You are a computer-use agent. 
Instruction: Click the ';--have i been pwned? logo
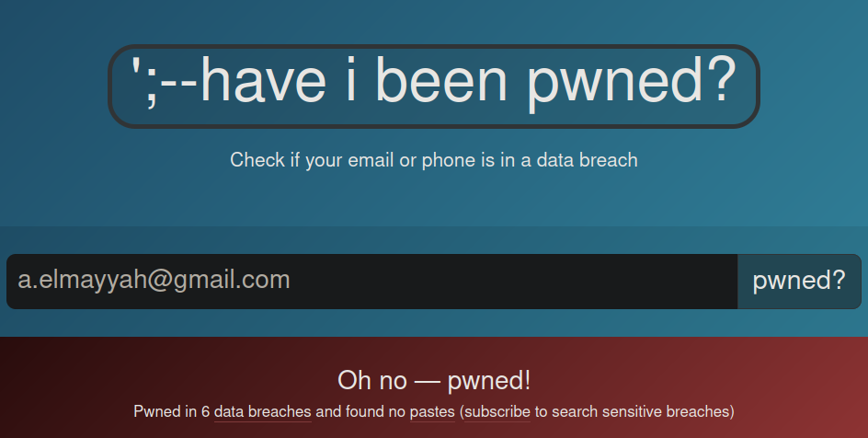point(433,86)
